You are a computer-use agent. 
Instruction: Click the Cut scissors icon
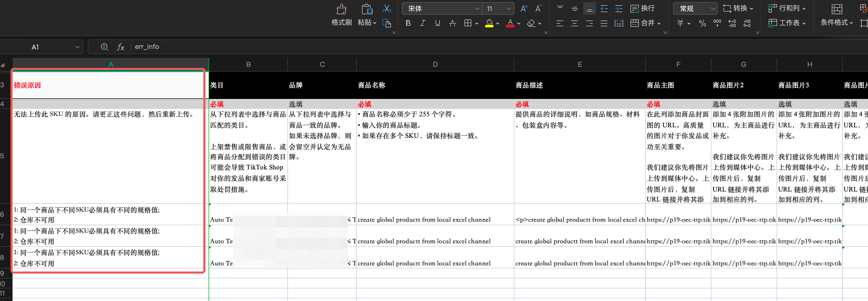click(387, 9)
